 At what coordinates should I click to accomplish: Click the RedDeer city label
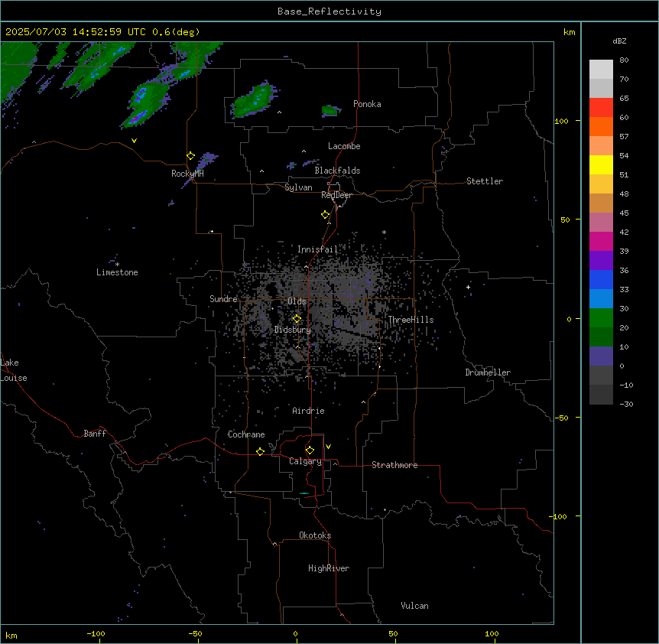pyautogui.click(x=336, y=195)
